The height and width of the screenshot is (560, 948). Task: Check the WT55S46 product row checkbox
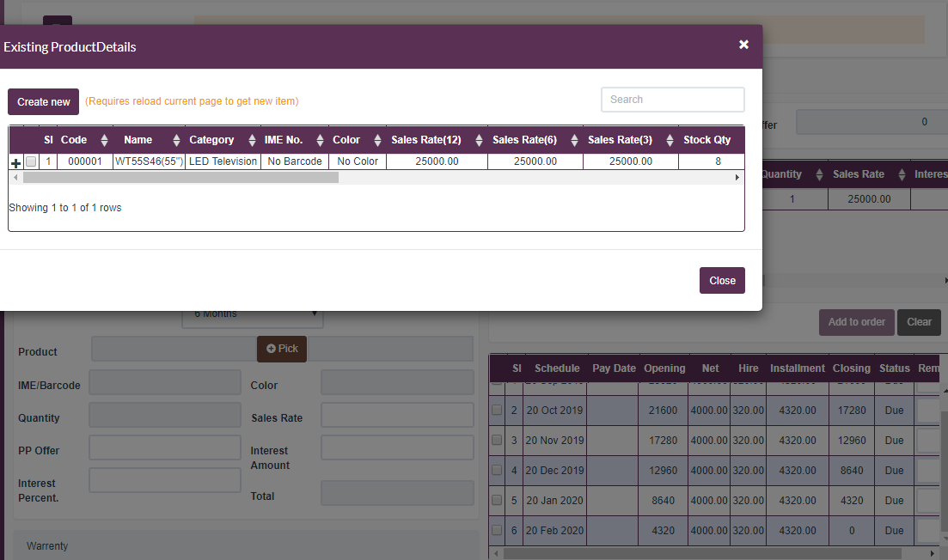click(30, 161)
